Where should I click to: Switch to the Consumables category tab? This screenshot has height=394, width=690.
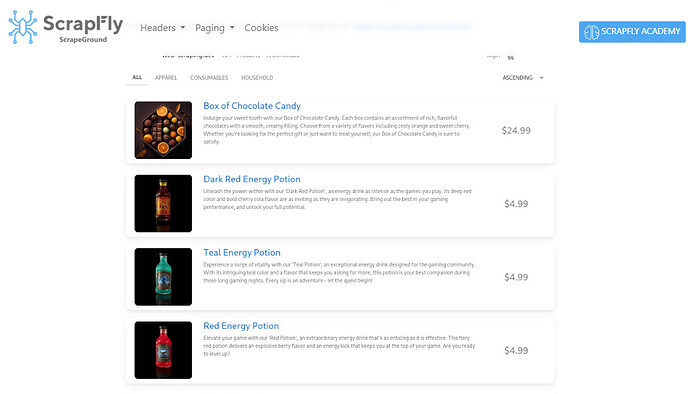209,77
